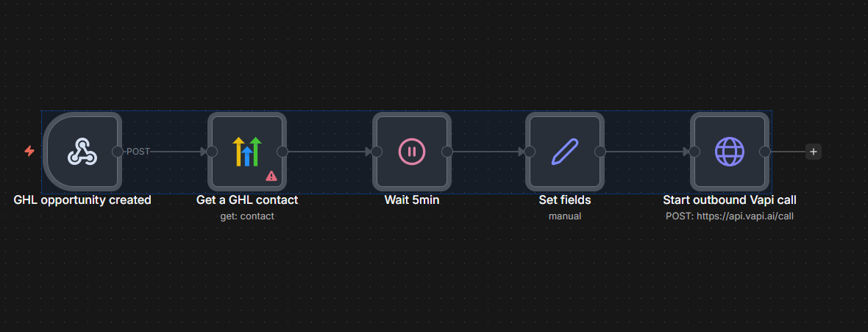Click the Set fields node's output connector
868x332 pixels.
(x=600, y=152)
